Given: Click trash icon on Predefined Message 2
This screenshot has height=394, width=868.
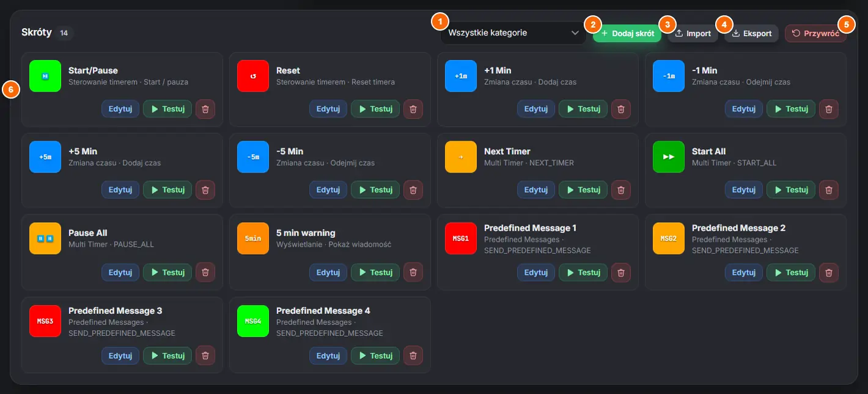Looking at the screenshot, I should pyautogui.click(x=829, y=272).
